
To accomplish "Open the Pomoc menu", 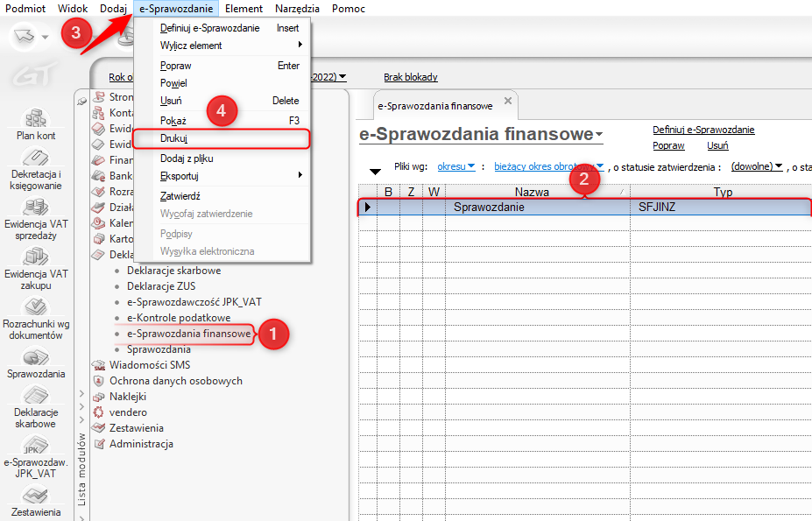I will tap(349, 9).
